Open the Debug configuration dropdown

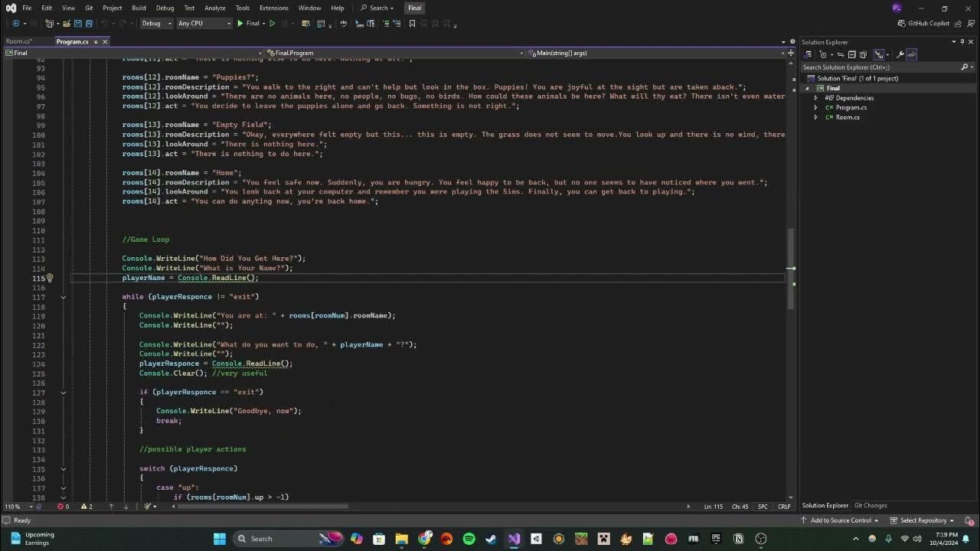tap(155, 23)
